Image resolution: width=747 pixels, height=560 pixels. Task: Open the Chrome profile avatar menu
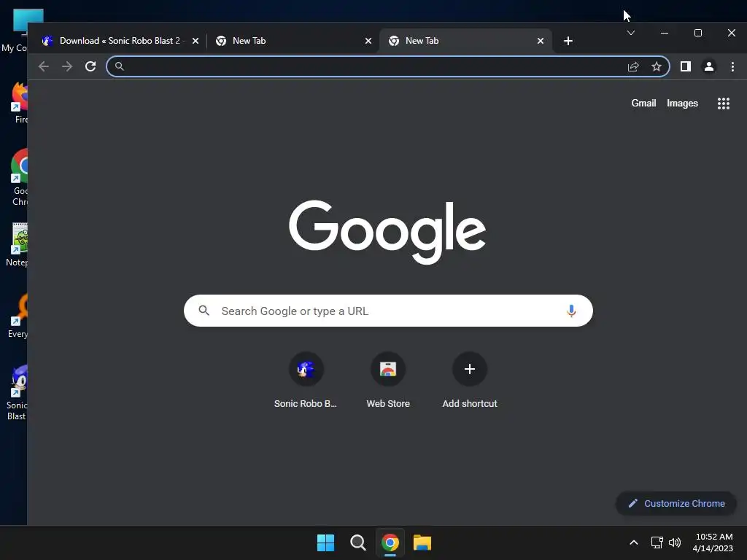709,66
